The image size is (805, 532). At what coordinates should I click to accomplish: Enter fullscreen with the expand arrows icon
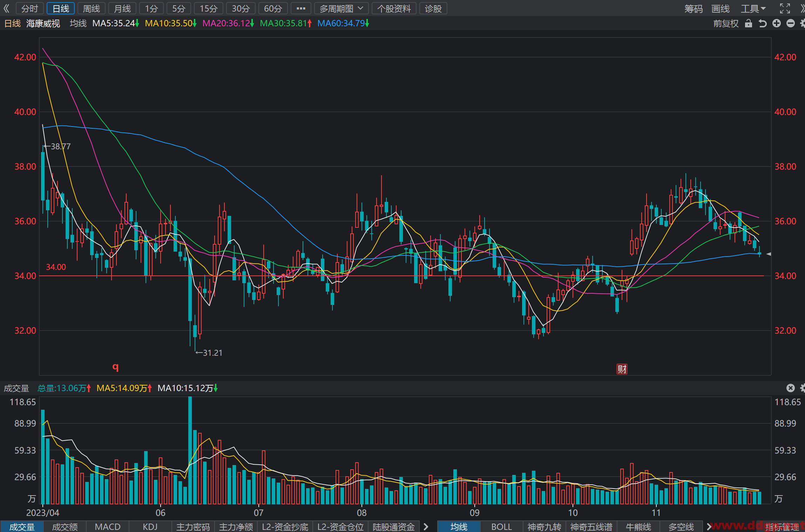point(785,8)
